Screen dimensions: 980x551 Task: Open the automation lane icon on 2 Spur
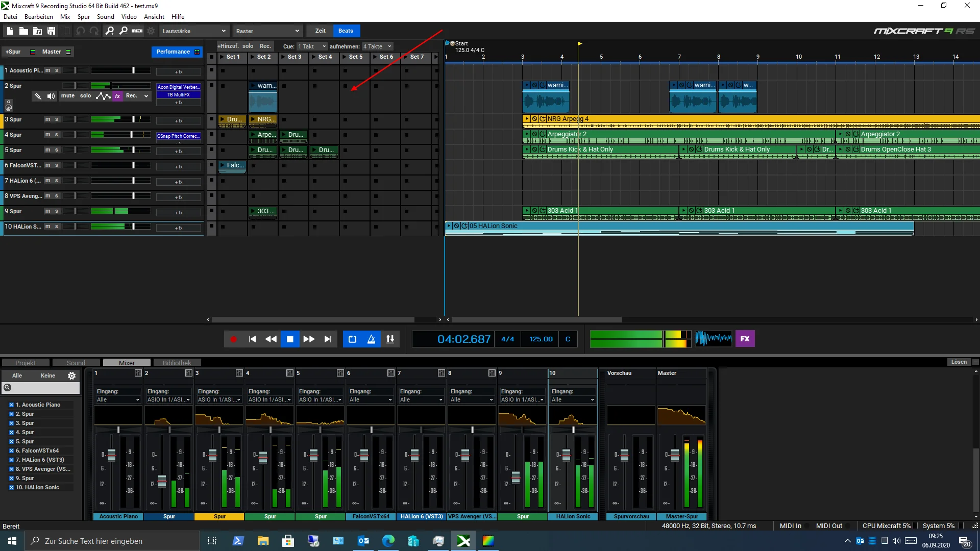(x=103, y=96)
